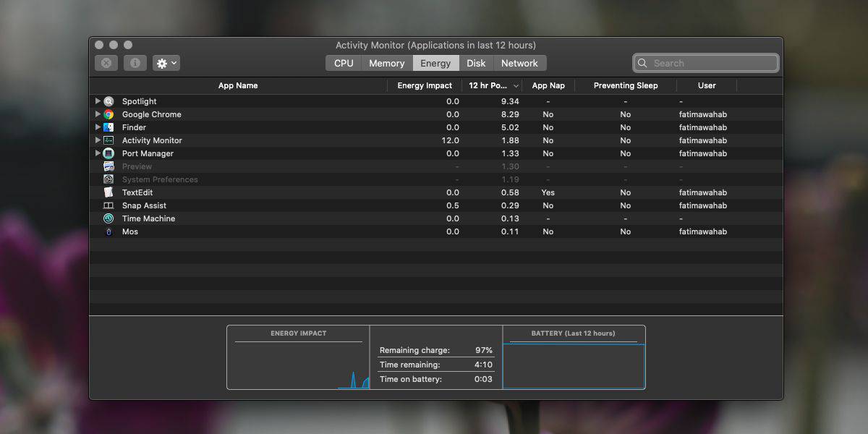Click the Time Machine app icon
Viewport: 868px width, 434px height.
click(x=109, y=218)
